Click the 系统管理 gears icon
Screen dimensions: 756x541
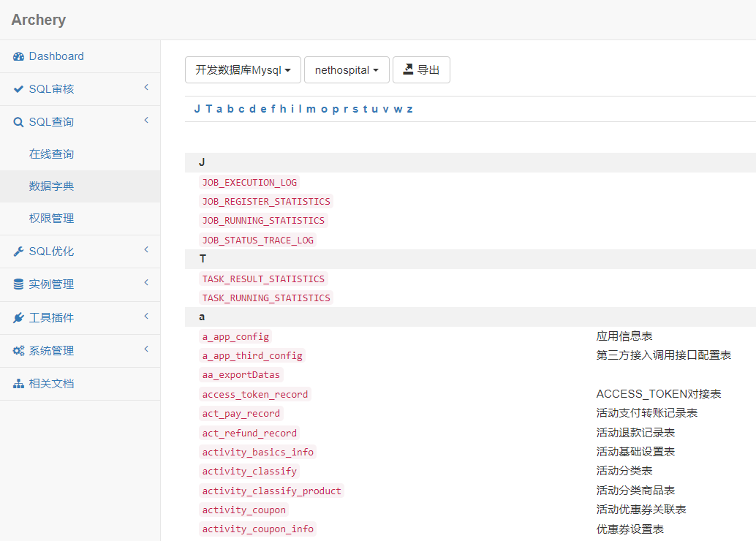point(19,351)
